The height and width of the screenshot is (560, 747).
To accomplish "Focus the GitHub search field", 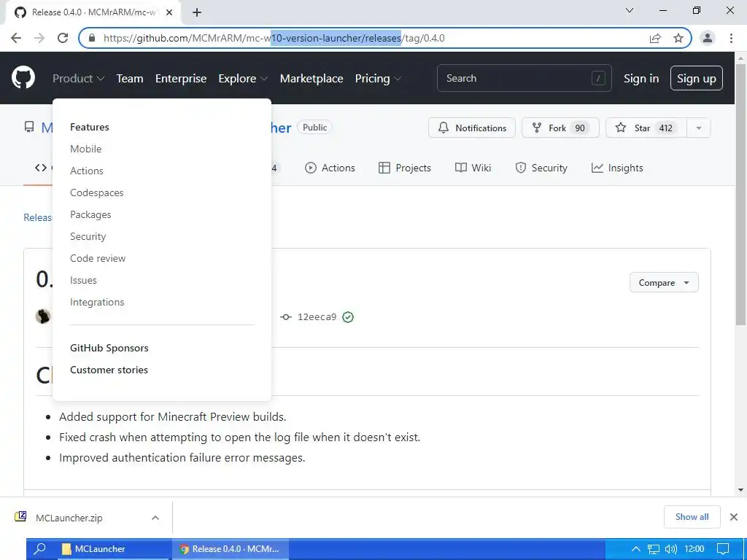I will click(524, 78).
